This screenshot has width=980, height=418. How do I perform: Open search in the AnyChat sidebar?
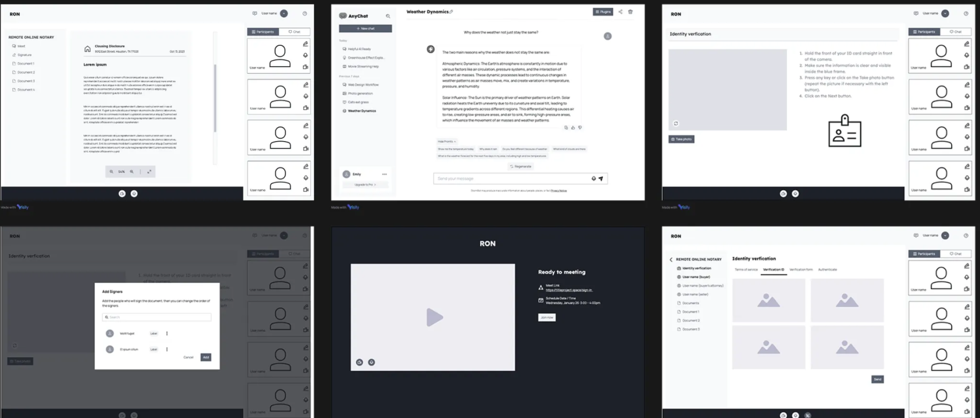(x=388, y=16)
